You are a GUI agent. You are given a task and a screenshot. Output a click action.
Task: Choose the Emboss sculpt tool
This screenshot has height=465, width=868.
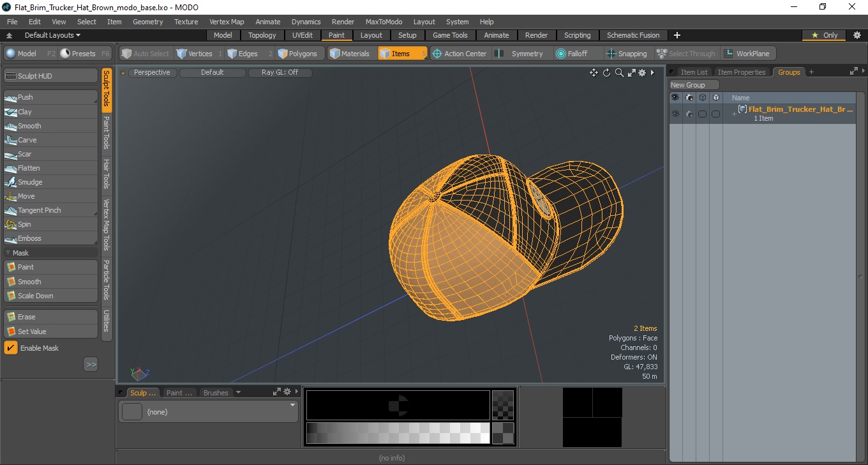(x=50, y=238)
